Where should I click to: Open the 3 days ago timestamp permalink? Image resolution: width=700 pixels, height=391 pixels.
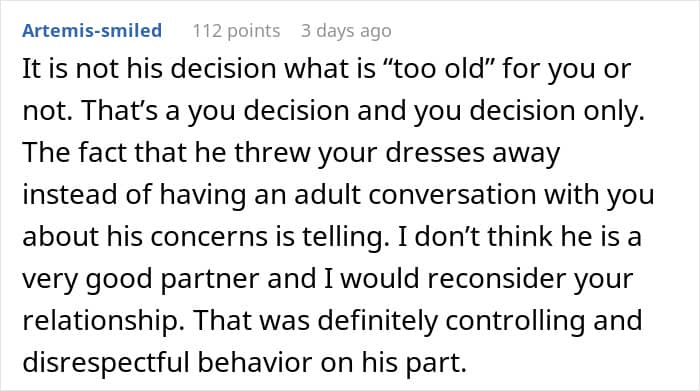(346, 31)
